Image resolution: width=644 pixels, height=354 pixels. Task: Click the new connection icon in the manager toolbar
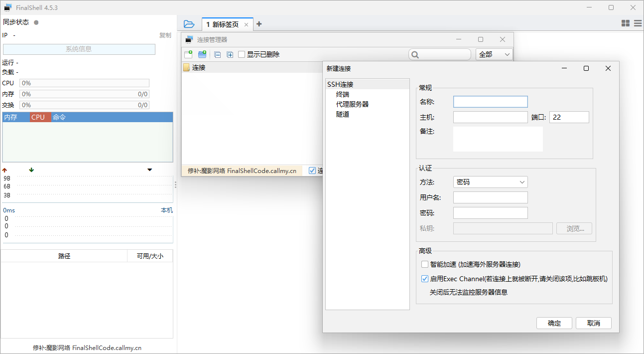[x=188, y=54]
